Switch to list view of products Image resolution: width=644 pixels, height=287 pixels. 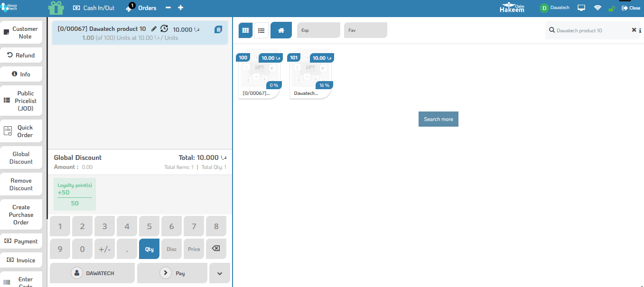[x=261, y=30]
